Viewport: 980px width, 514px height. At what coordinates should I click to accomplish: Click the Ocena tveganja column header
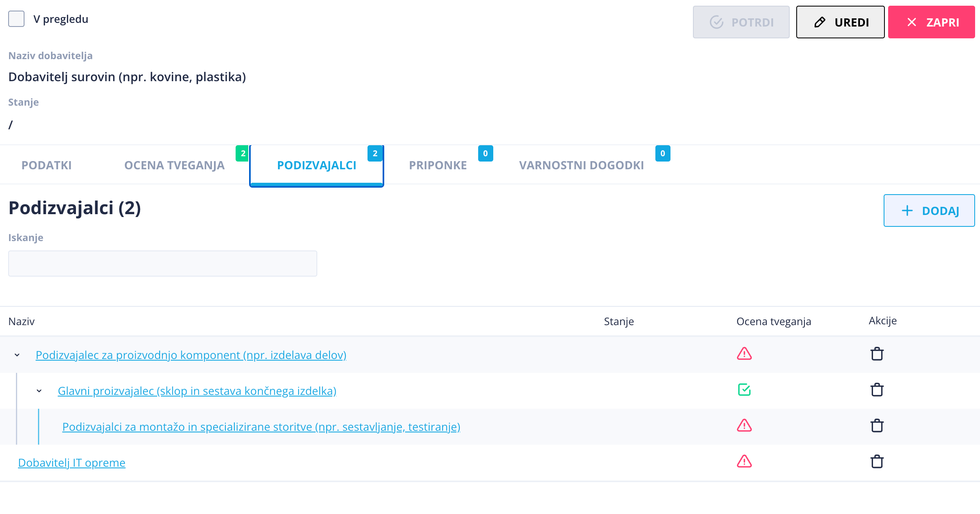[x=774, y=321]
